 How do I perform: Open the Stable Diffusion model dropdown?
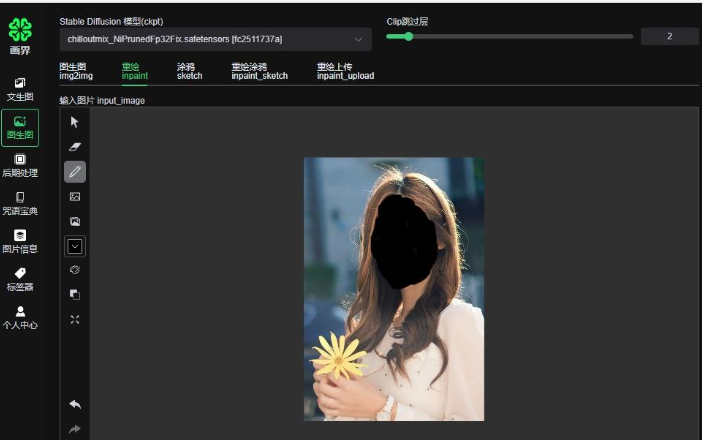tap(215, 39)
